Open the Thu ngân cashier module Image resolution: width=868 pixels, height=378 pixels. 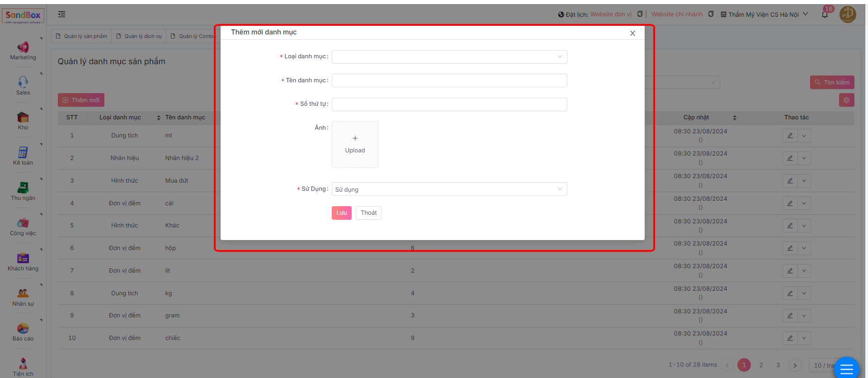[23, 188]
